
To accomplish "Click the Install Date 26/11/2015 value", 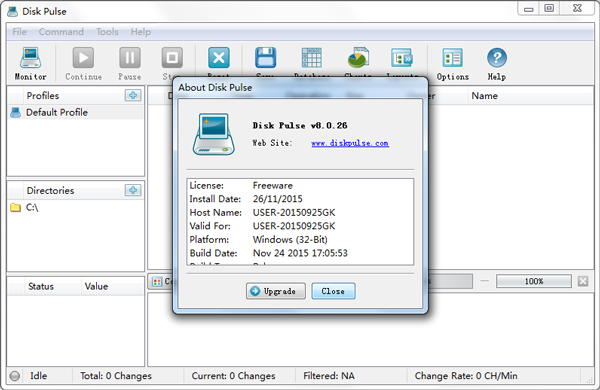I will pos(277,199).
